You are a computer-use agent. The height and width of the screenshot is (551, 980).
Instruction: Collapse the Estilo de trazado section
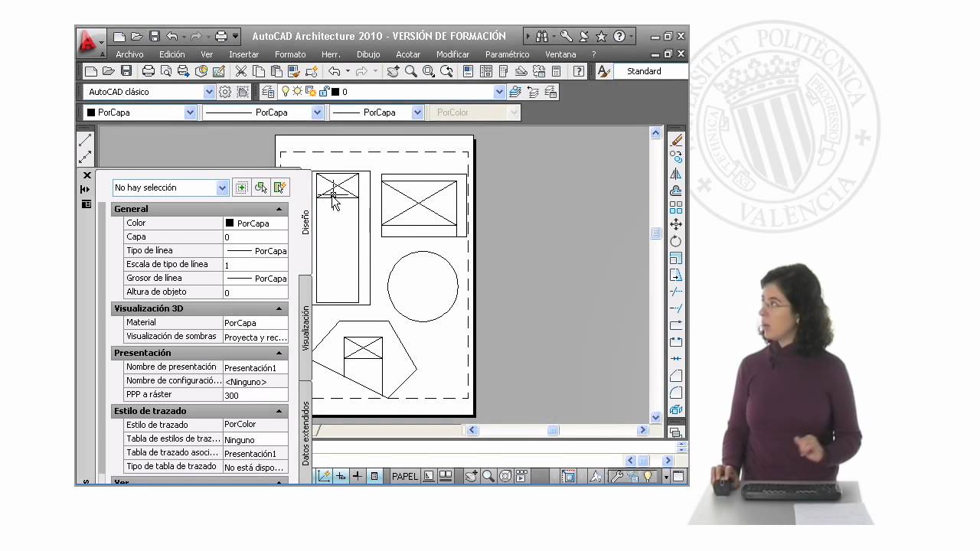click(279, 411)
